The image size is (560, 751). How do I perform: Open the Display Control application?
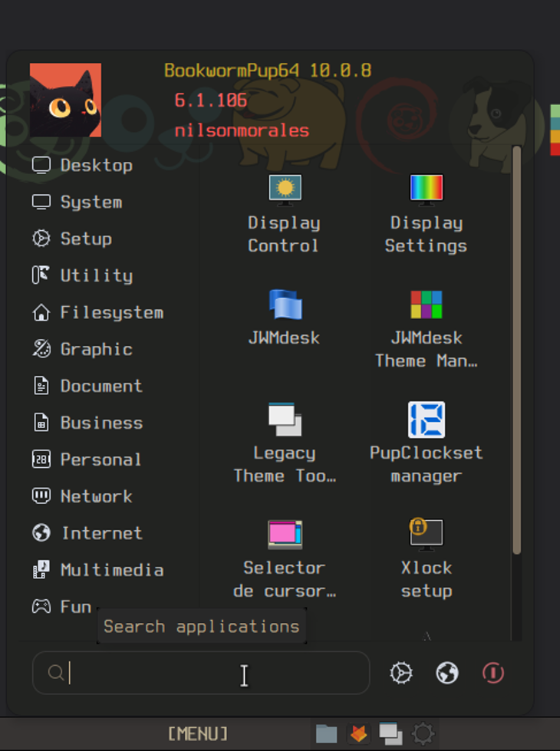(284, 213)
